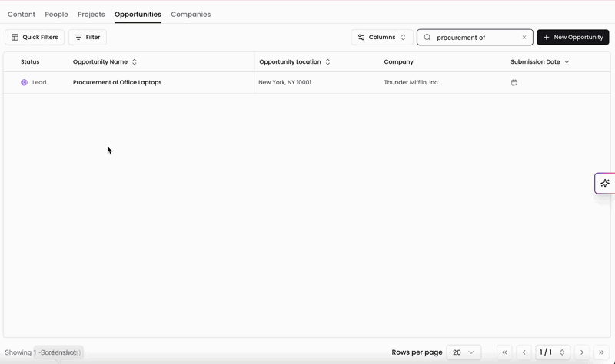Open Quick Filters panel

35,37
